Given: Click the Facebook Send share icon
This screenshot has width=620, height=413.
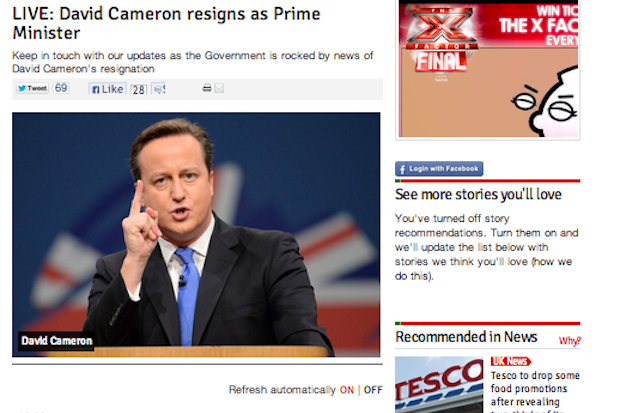Looking at the screenshot, I should tap(158, 89).
